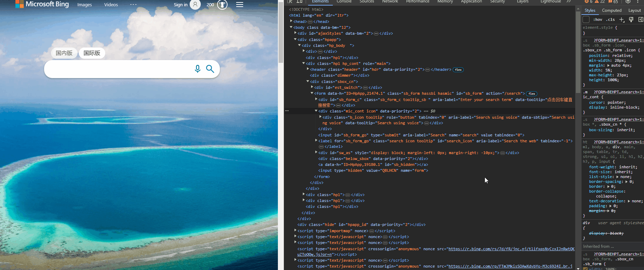Open the 22 warnings counter
644x270 pixels.
pos(600,2)
